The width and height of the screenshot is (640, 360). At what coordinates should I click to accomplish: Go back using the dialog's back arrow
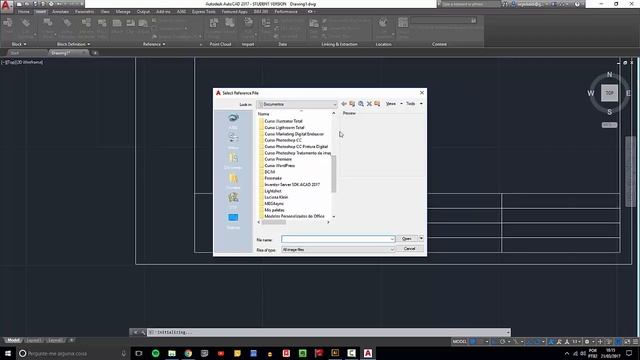(344, 104)
